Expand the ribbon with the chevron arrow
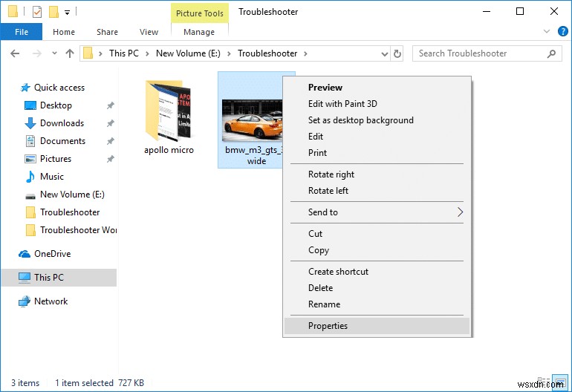572x392 pixels. pos(547,31)
